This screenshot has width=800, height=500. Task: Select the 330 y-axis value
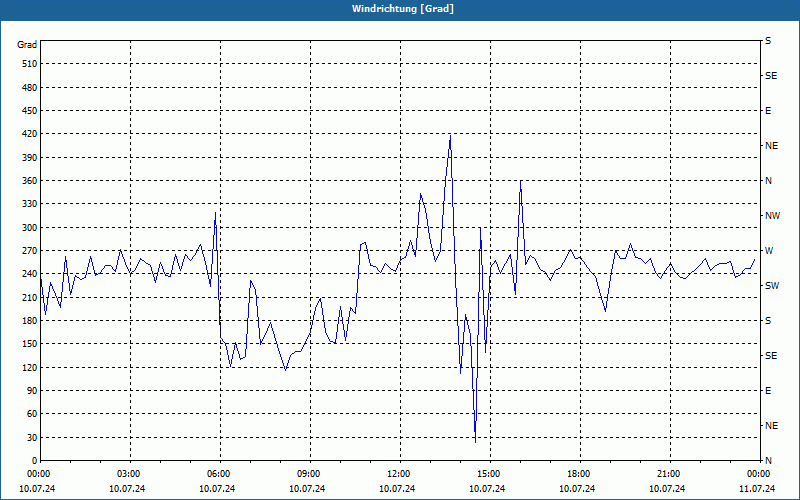click(x=30, y=204)
